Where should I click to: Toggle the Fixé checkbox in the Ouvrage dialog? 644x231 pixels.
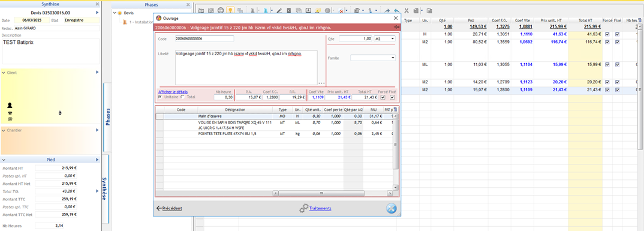[392, 97]
